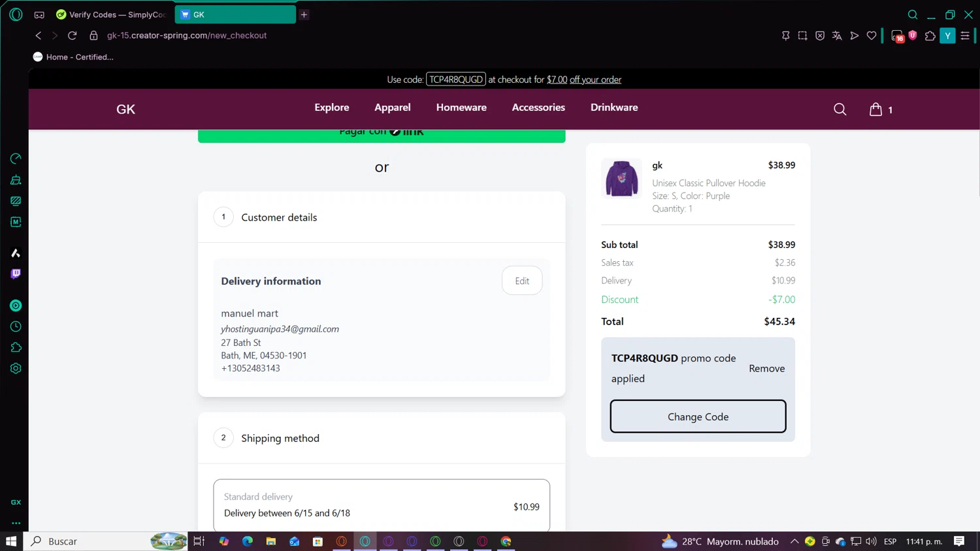Open Easy Setup sliders panel

pos(965,36)
